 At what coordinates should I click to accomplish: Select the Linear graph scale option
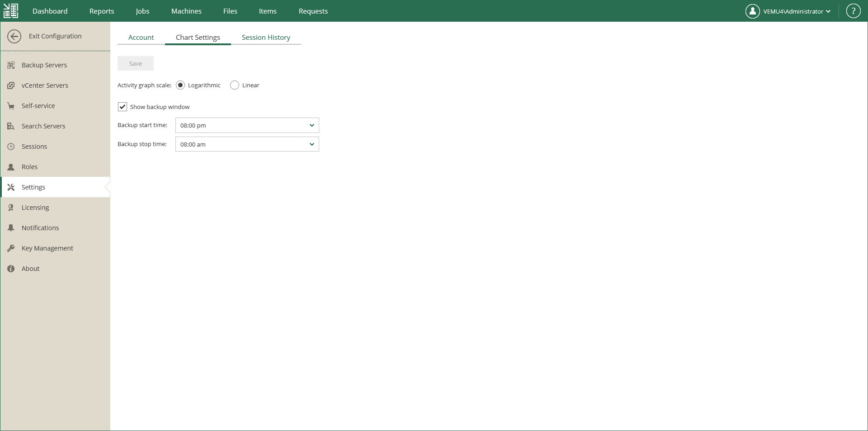pos(234,85)
